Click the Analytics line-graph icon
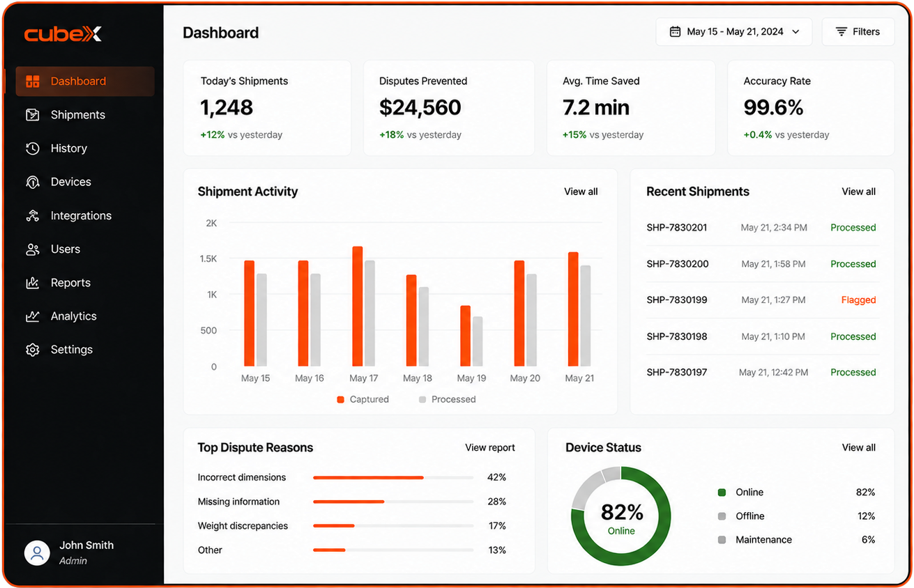Image resolution: width=914 pixels, height=588 pixels. pos(33,316)
